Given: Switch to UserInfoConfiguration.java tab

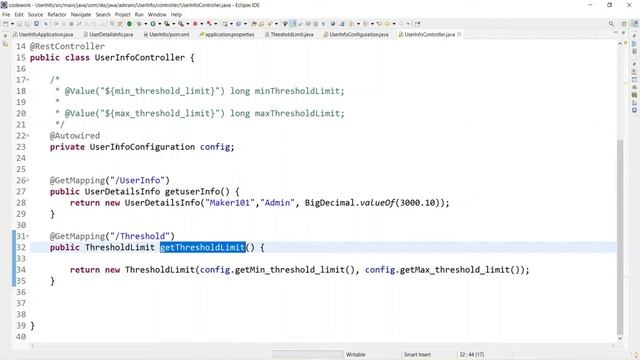Looking at the screenshot, I should click(x=356, y=35).
